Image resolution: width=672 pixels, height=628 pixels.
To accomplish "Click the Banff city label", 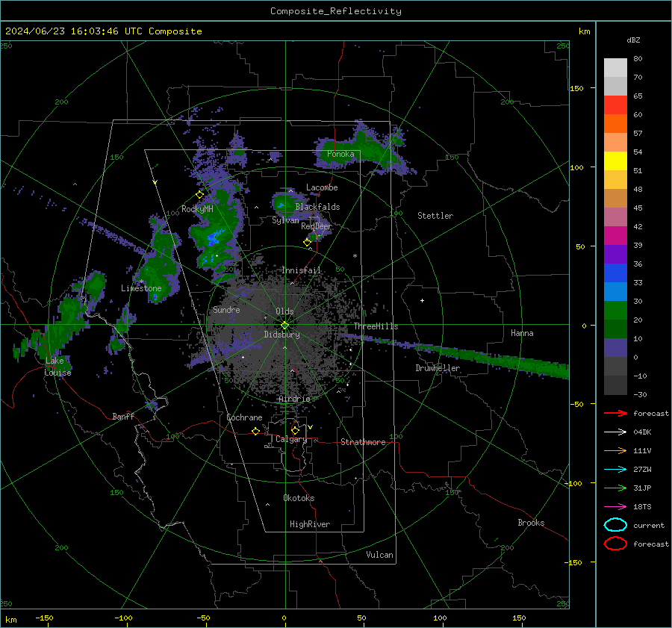I will point(123,416).
